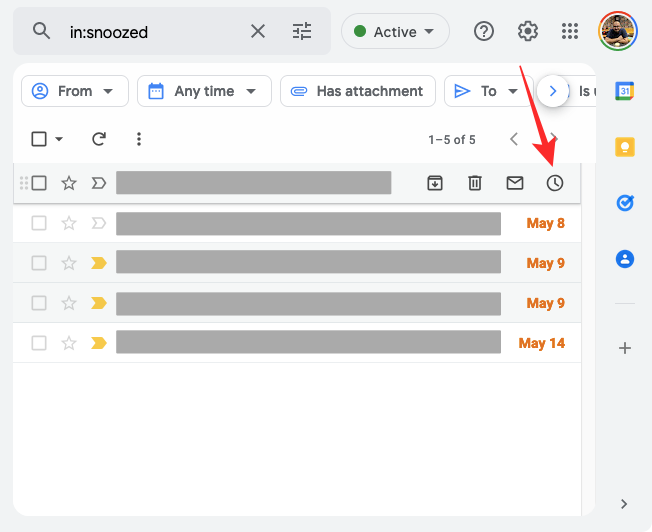
Task: Tick the checkbox of the May 8 email
Action: [39, 223]
